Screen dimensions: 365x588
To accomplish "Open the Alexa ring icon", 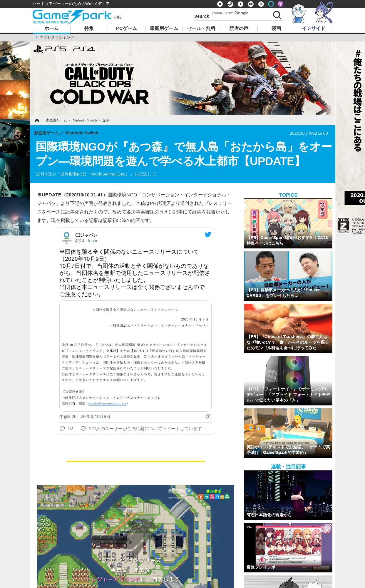I will (271, 4).
